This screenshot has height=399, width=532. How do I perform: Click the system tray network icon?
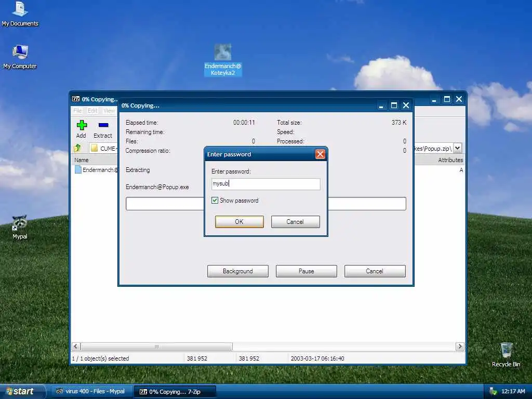493,391
